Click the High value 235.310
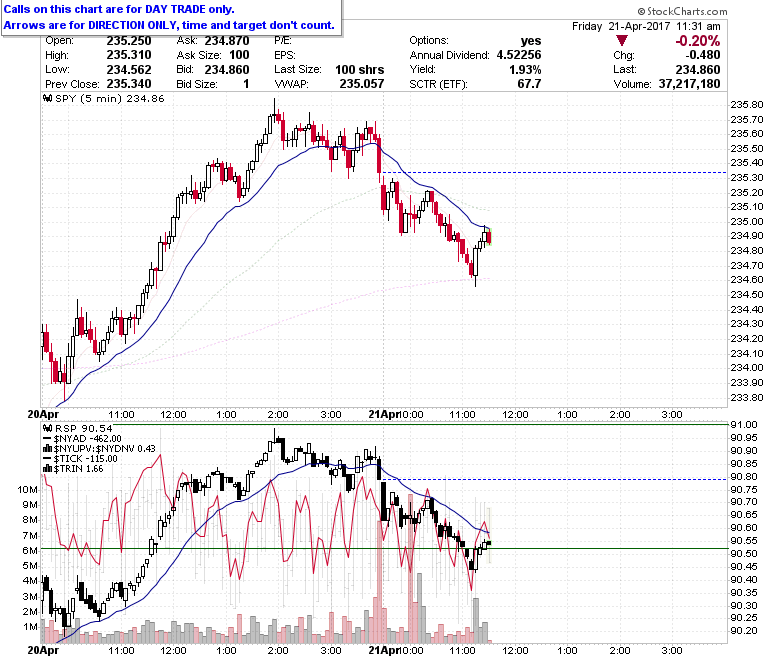The image size is (780, 659). pos(129,55)
